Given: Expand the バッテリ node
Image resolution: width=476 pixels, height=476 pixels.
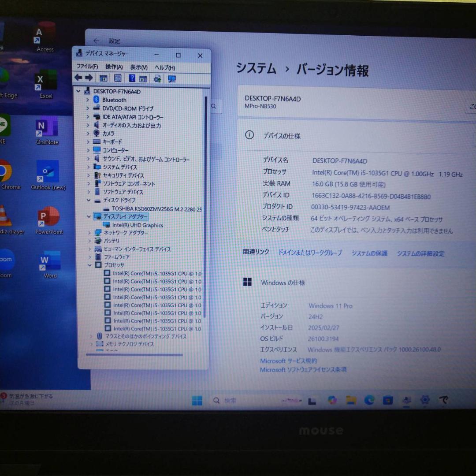Looking at the screenshot, I should [x=89, y=241].
